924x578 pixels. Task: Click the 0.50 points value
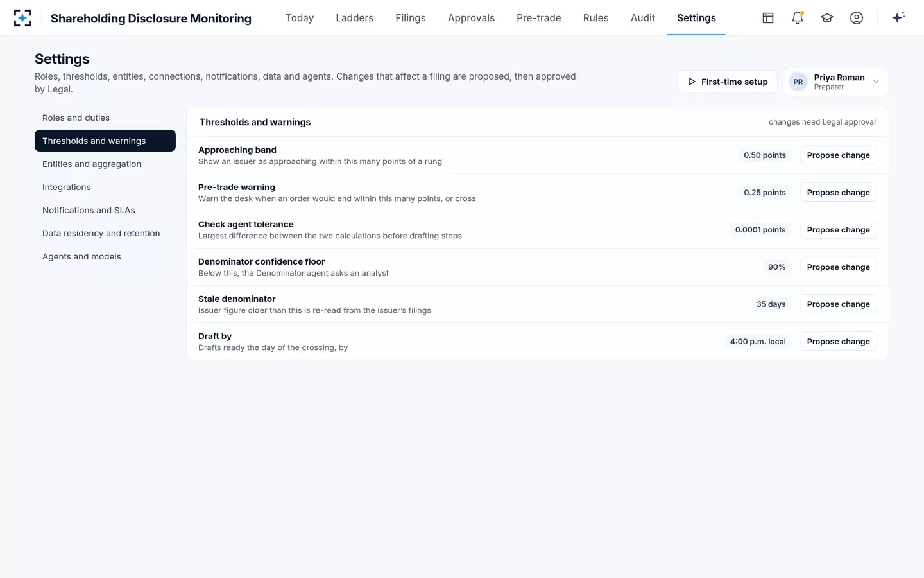(765, 155)
